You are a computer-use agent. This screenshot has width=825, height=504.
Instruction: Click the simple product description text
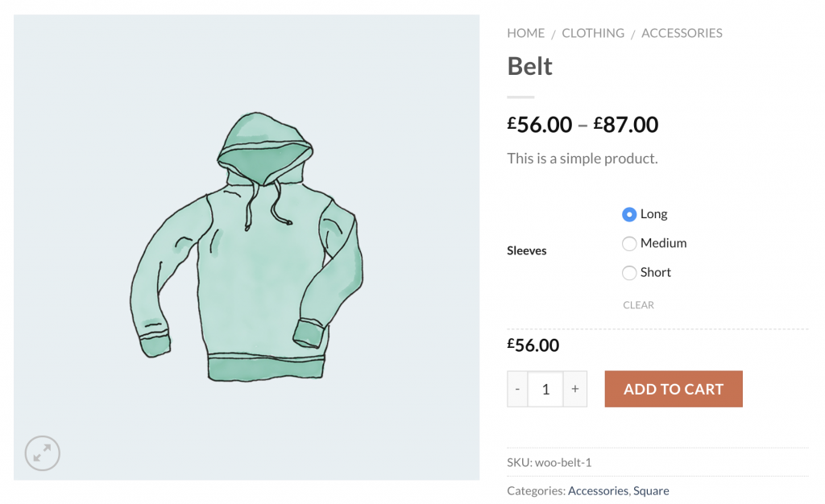(x=582, y=158)
